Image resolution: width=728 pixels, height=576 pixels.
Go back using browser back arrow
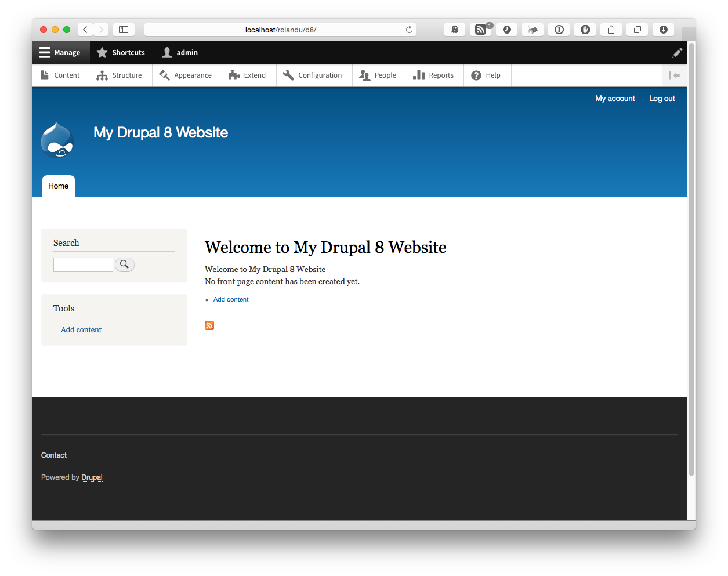point(85,30)
